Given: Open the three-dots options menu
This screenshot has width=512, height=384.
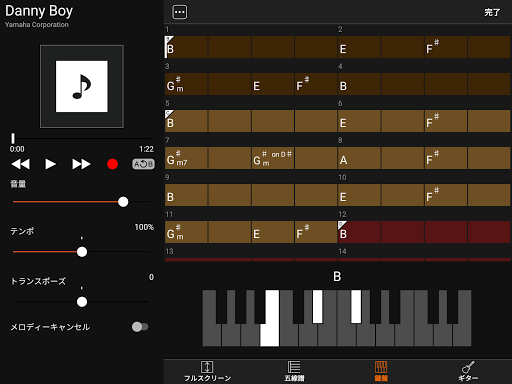Looking at the screenshot, I should pos(180,12).
